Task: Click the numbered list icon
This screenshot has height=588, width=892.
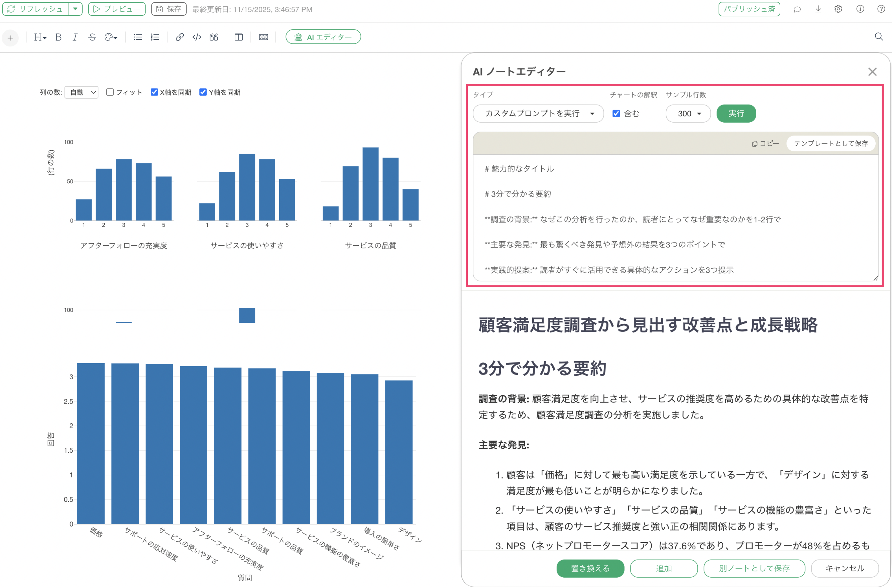Action: tap(155, 37)
